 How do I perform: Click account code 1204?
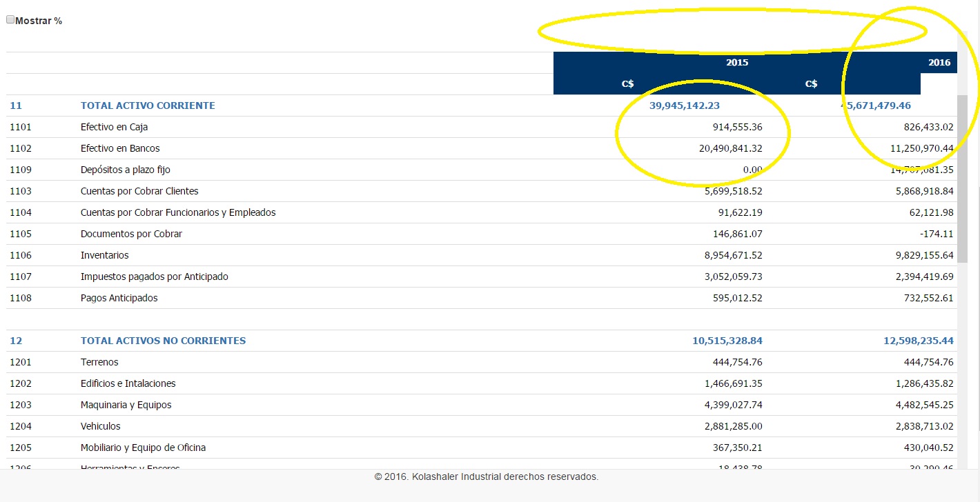pos(21,426)
